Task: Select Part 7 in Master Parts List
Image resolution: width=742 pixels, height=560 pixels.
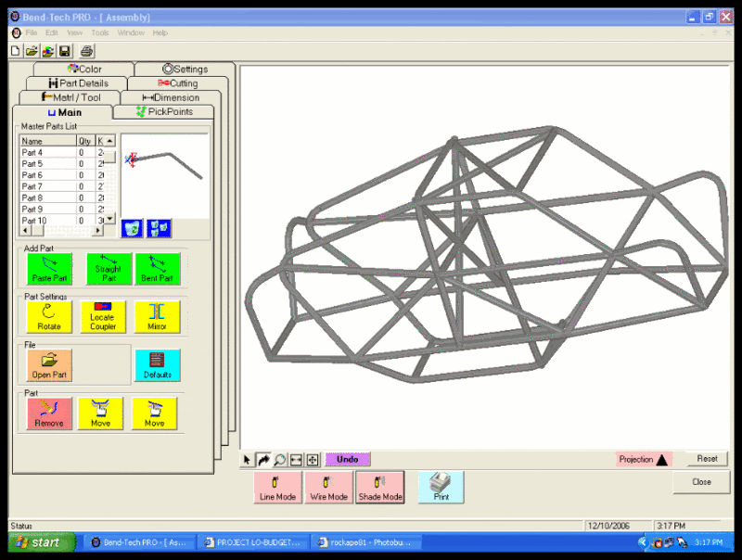Action: coord(62,186)
